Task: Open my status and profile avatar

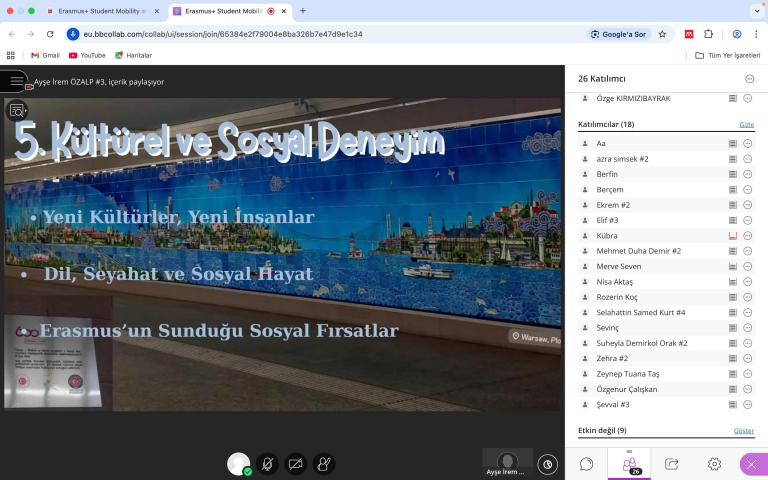Action: pos(238,464)
